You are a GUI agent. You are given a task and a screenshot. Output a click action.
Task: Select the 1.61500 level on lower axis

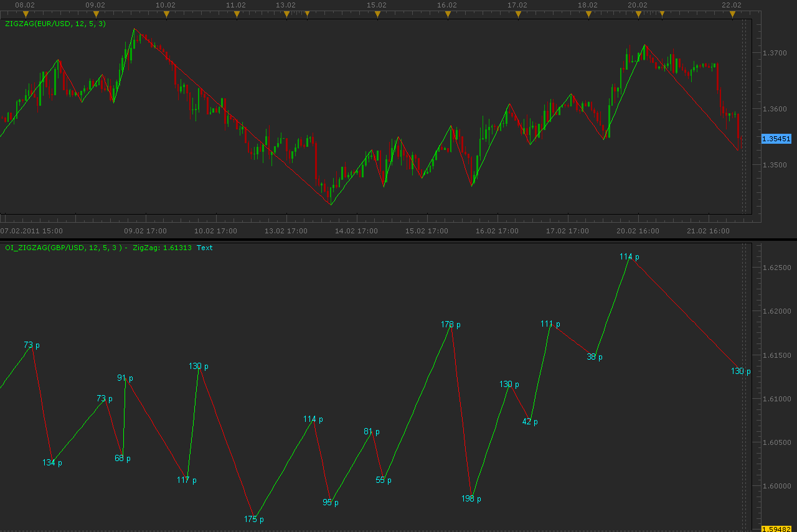pos(778,355)
